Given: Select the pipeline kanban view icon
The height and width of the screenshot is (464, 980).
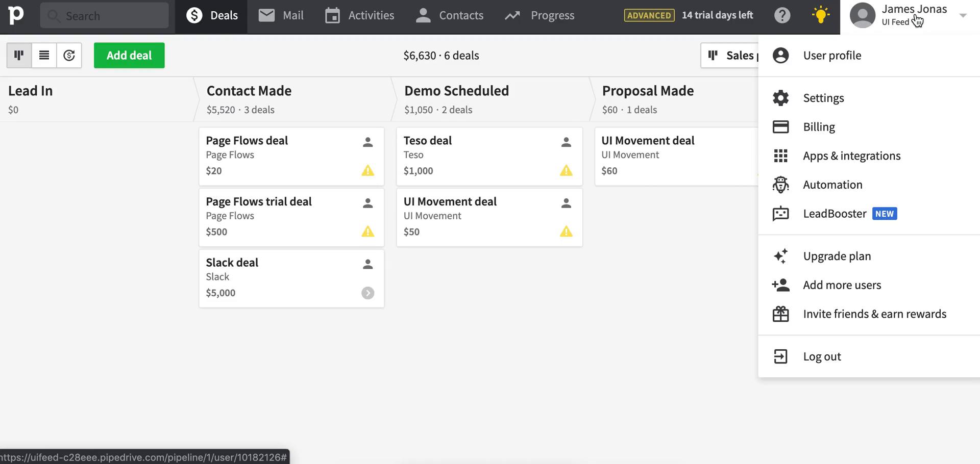Looking at the screenshot, I should click(19, 55).
